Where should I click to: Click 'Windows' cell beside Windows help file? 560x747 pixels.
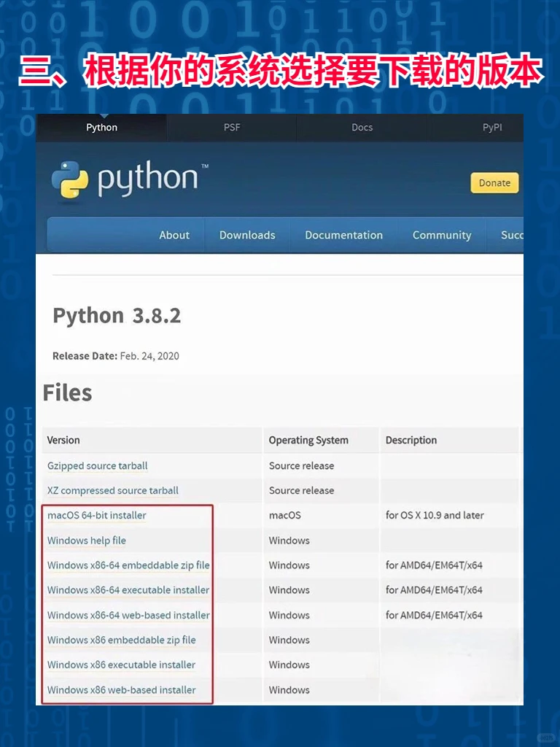(x=289, y=541)
